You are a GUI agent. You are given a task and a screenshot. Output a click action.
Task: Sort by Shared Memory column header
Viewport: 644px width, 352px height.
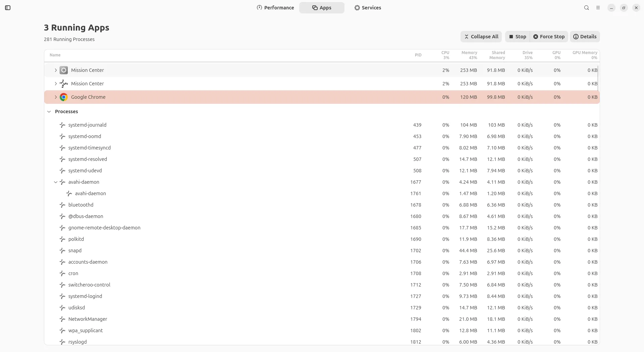click(497, 55)
